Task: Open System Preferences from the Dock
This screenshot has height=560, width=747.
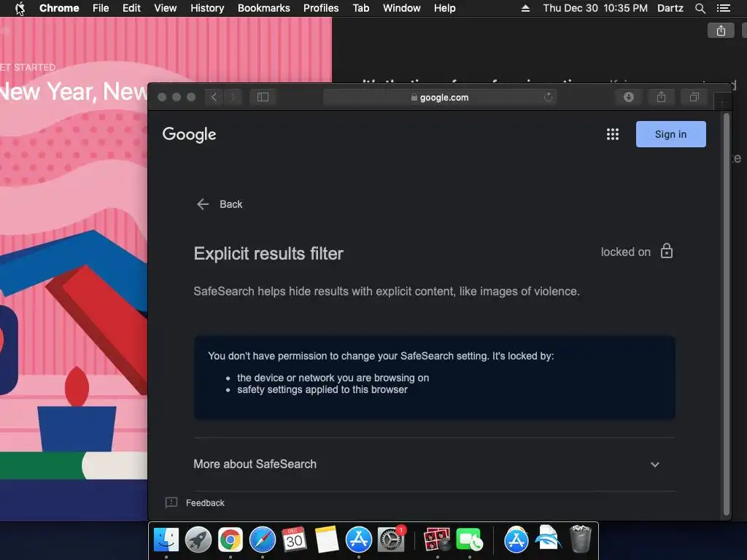Action: 391,540
